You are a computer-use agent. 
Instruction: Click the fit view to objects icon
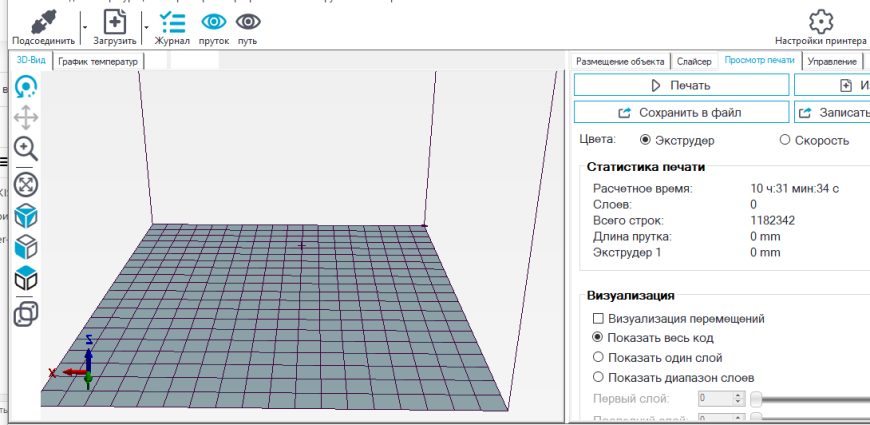pyautogui.click(x=26, y=185)
